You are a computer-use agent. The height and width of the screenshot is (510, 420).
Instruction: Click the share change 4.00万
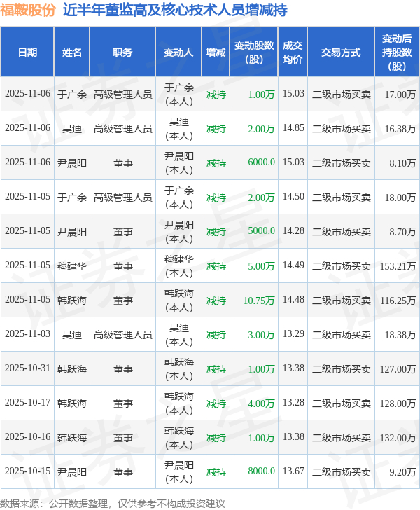point(261,404)
